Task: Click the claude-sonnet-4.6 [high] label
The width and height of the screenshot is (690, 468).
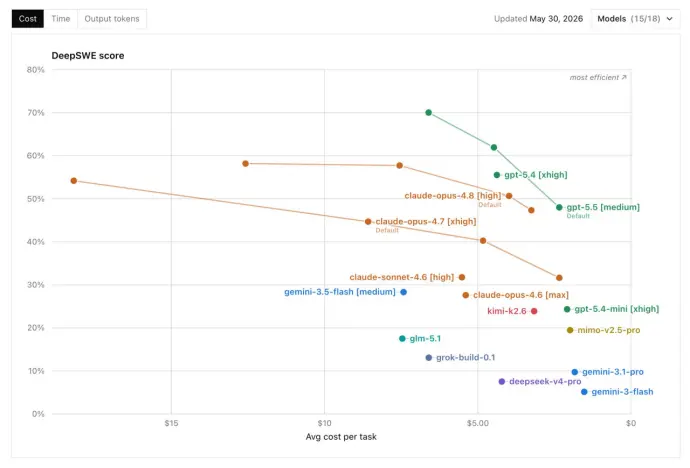Action: coord(401,277)
